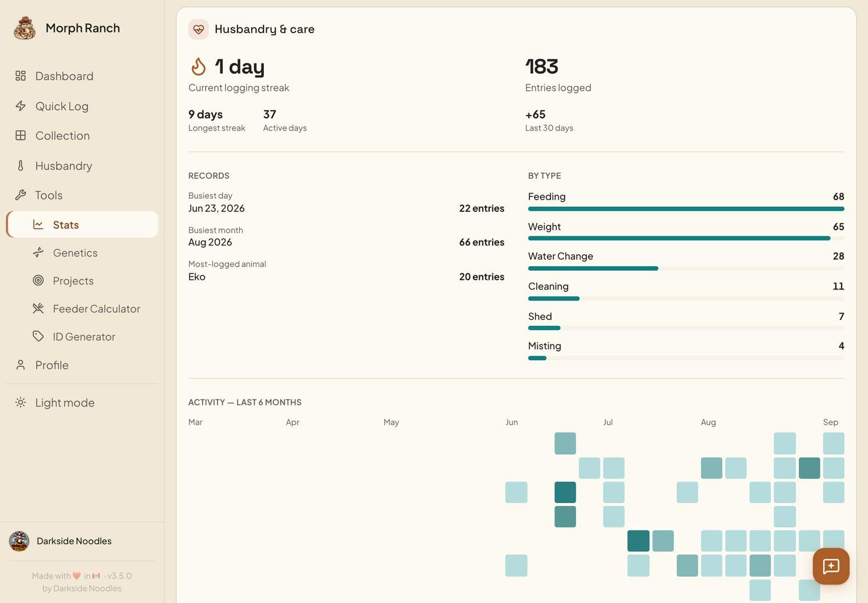Click the Cleaning progress bar

pos(686,298)
